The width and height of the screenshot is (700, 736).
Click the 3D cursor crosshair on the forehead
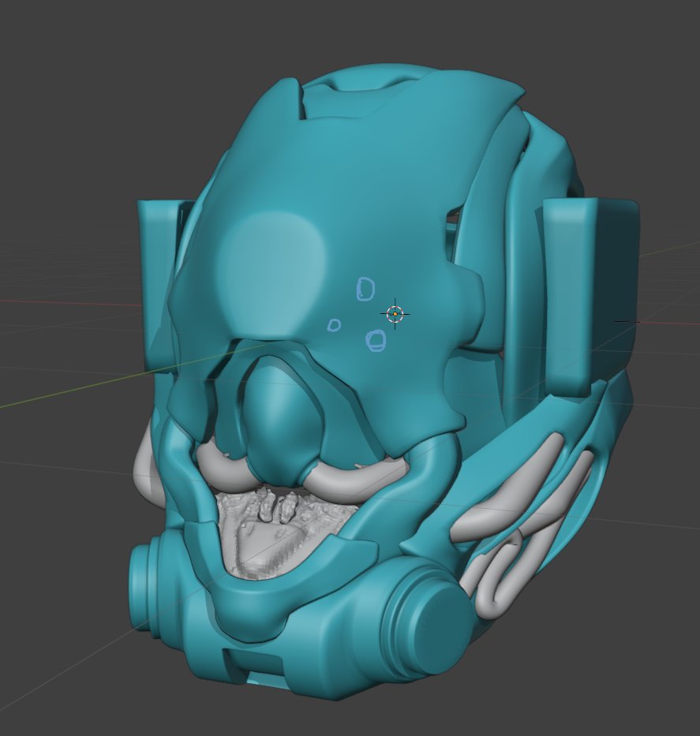tap(395, 313)
